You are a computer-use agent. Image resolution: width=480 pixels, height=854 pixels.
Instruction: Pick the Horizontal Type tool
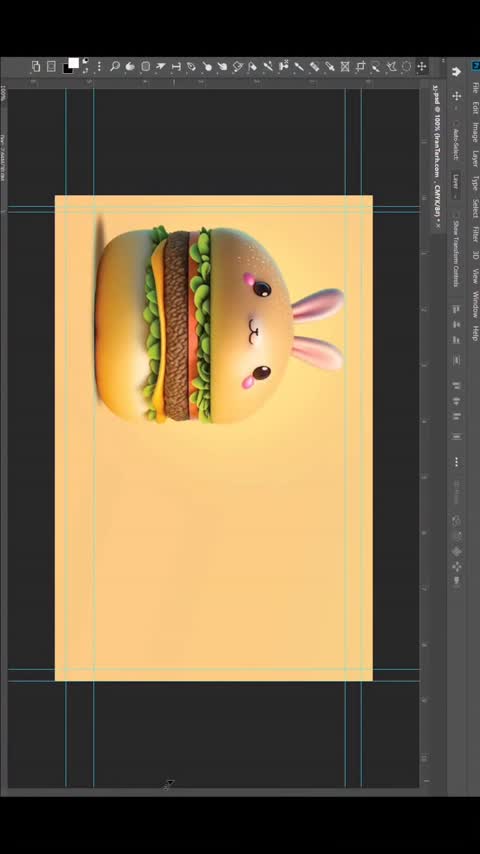click(176, 66)
